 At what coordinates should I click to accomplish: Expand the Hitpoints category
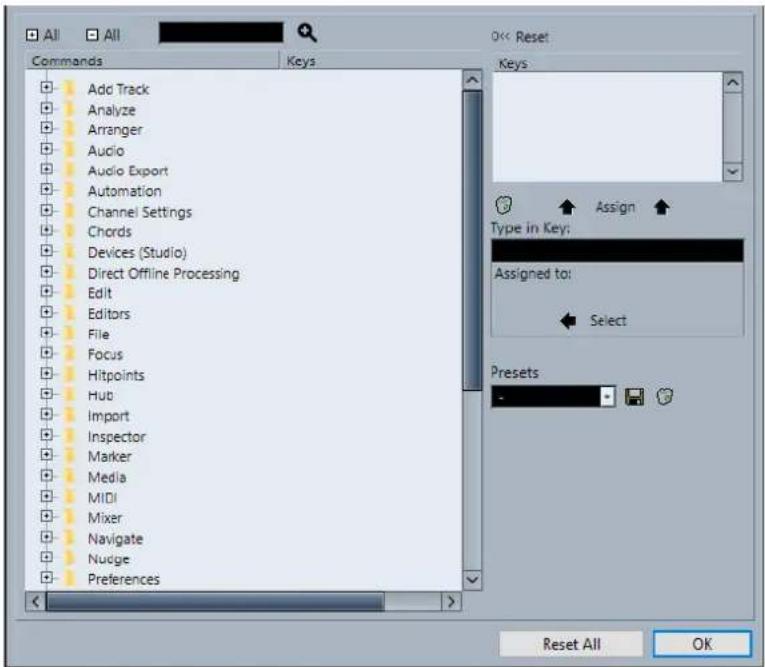46,373
